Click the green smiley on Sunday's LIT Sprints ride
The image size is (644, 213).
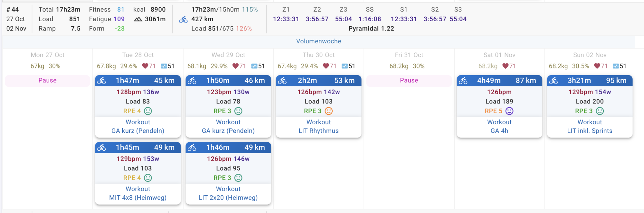[x=600, y=111]
